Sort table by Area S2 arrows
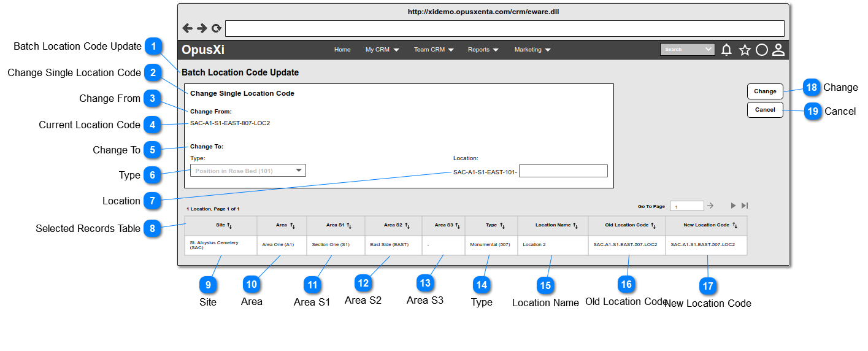 [407, 226]
